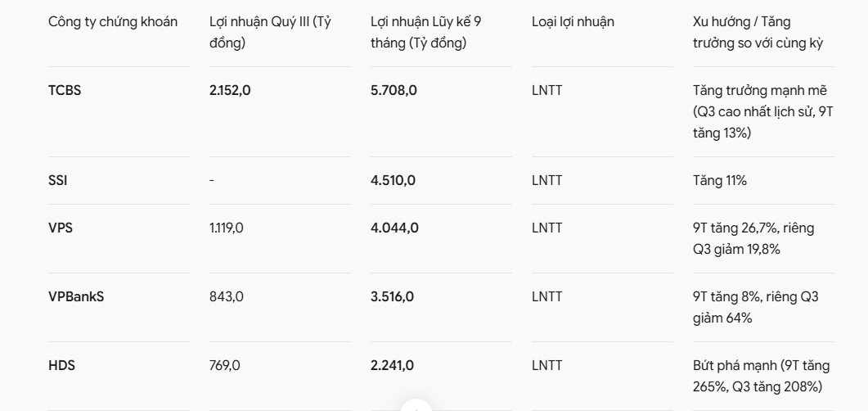Select the TCBS company name cell

coord(65,90)
